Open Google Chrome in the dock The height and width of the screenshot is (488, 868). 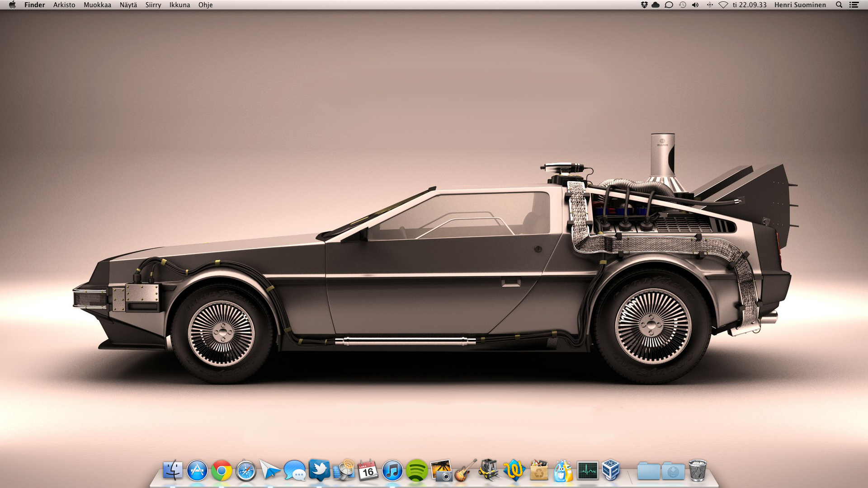(x=222, y=471)
